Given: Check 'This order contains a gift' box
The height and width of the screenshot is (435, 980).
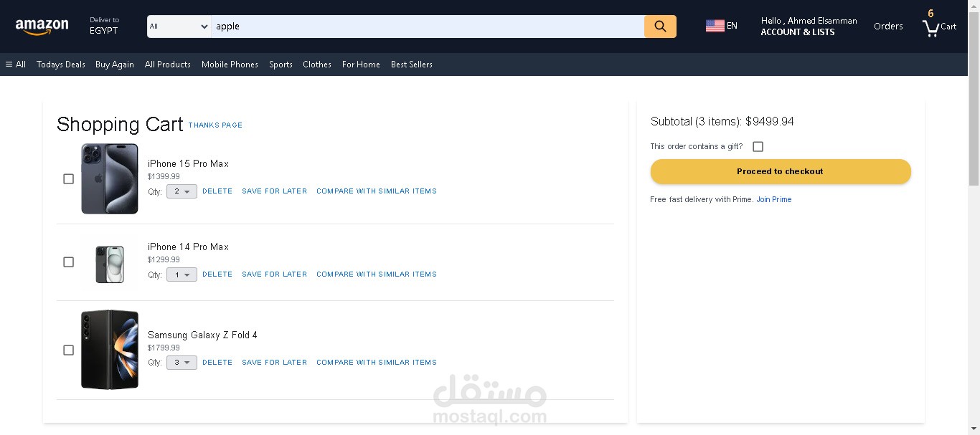Looking at the screenshot, I should click(x=758, y=146).
